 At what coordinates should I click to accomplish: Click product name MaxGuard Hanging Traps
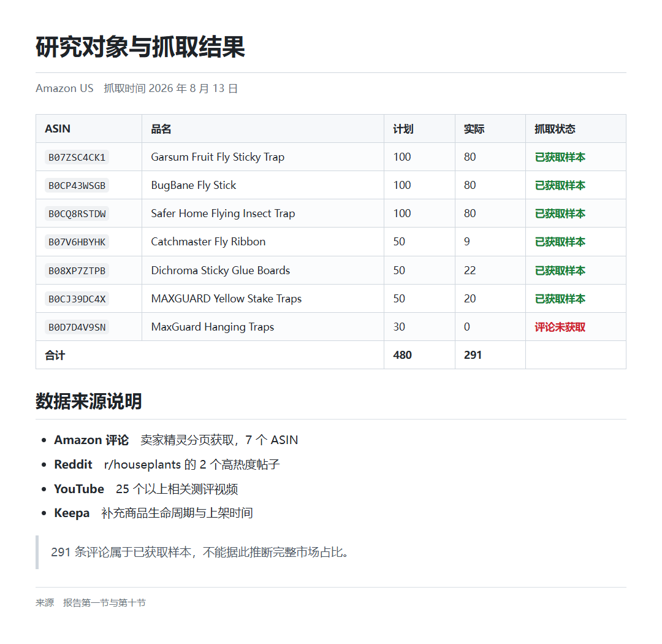[x=212, y=327]
